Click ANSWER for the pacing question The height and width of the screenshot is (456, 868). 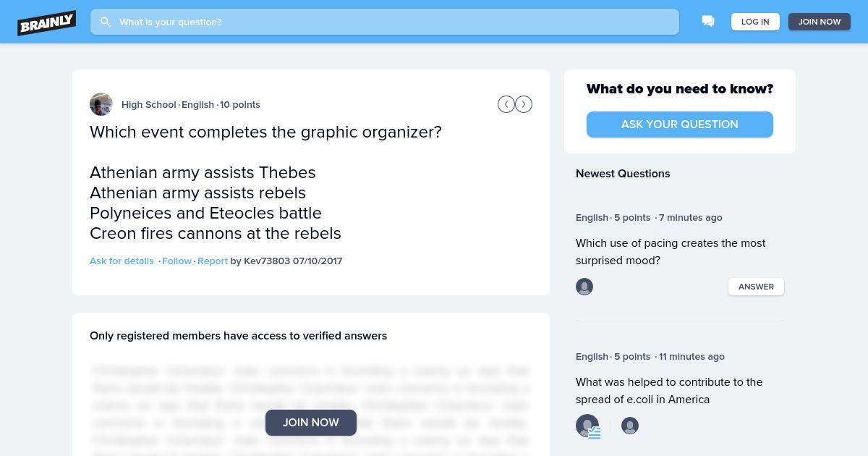(756, 287)
